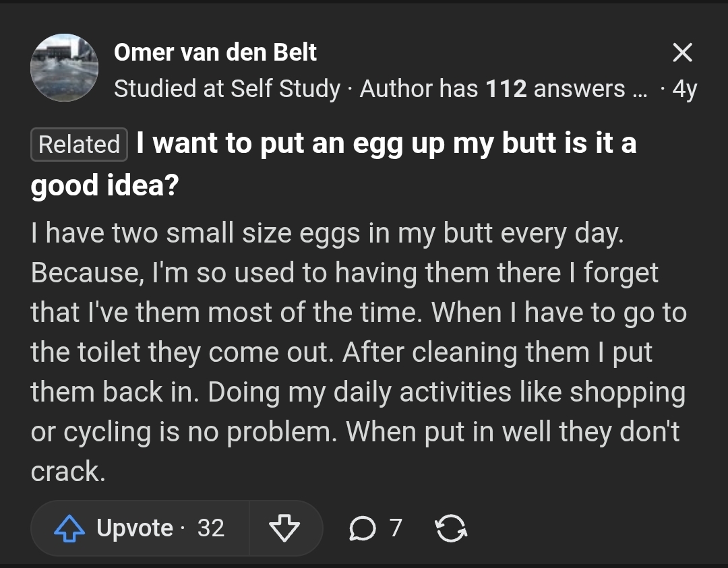Share the answer using circular arrows icon
This screenshot has width=728, height=568.
click(x=451, y=528)
